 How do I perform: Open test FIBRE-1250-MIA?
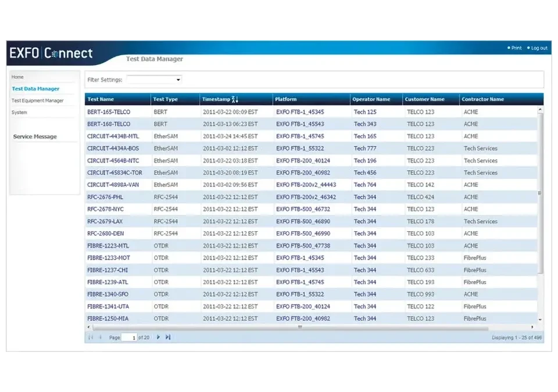coord(108,319)
